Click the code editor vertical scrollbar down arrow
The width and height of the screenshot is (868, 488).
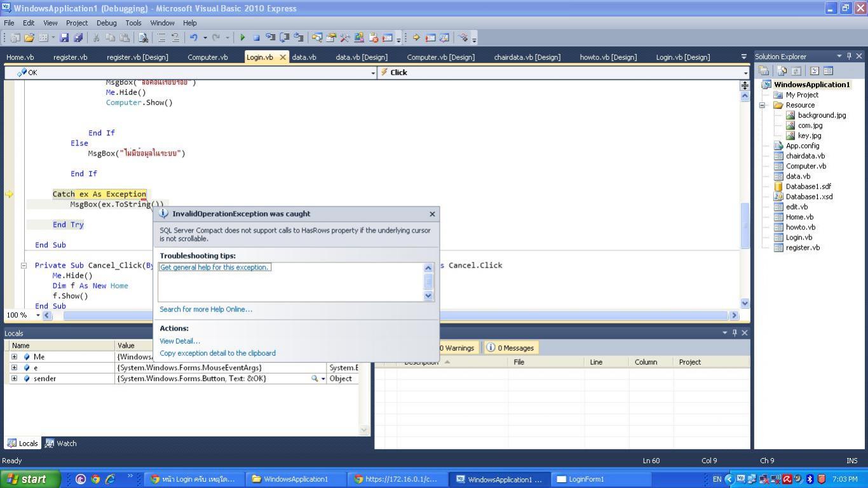tap(745, 304)
